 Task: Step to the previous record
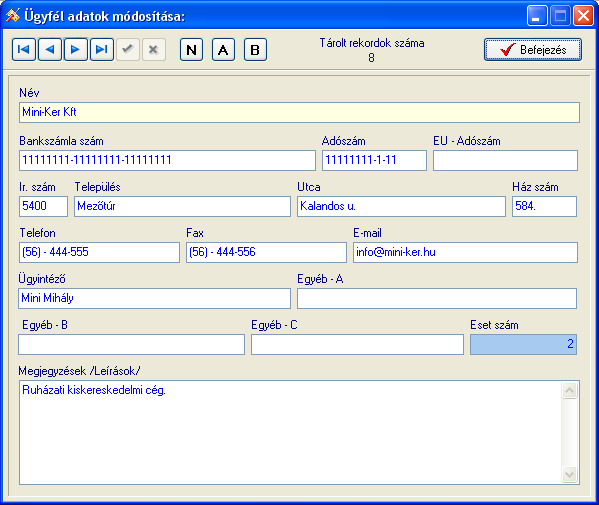50,50
